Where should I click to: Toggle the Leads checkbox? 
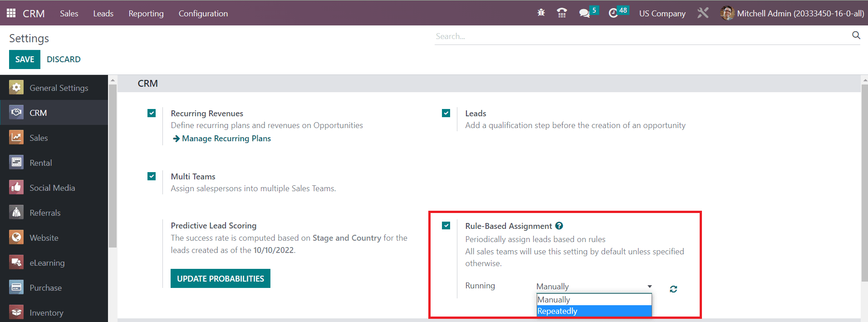[x=446, y=113]
